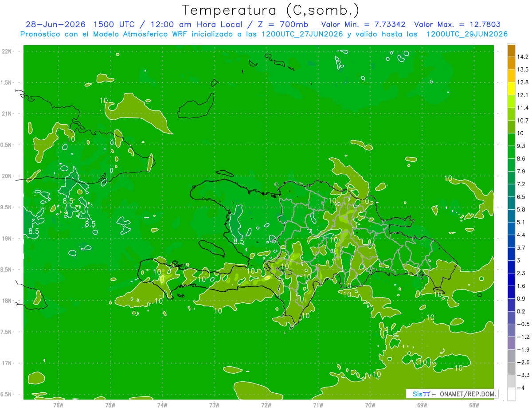Click the "17N" latitude axis label
The image size is (532, 411).
(x=8, y=363)
